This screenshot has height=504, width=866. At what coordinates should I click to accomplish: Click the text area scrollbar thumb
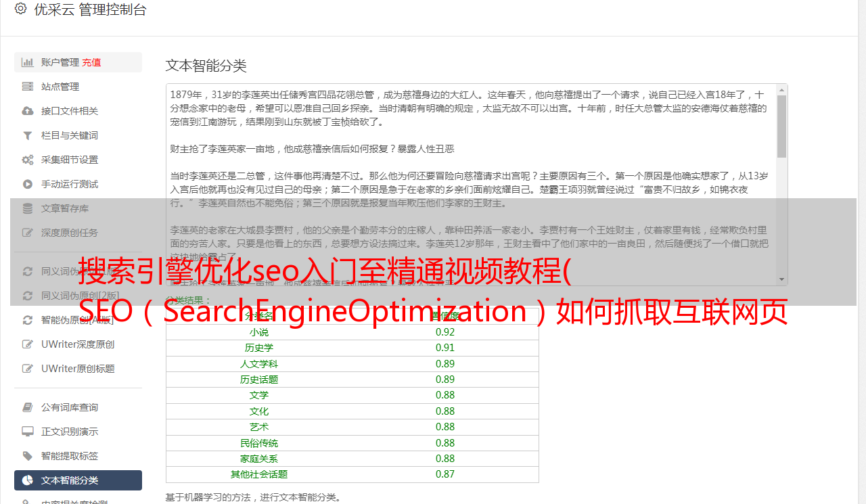click(781, 127)
